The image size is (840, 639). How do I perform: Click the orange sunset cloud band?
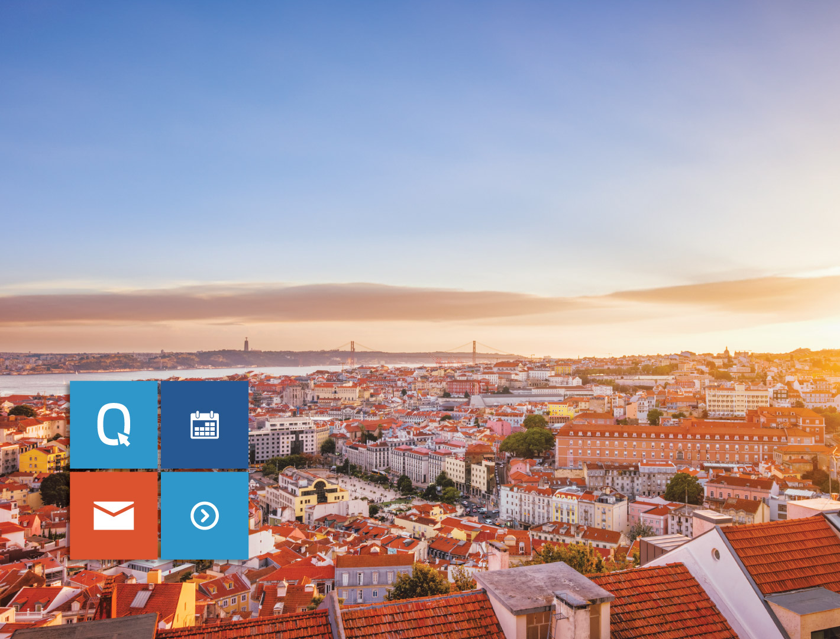(x=296, y=302)
